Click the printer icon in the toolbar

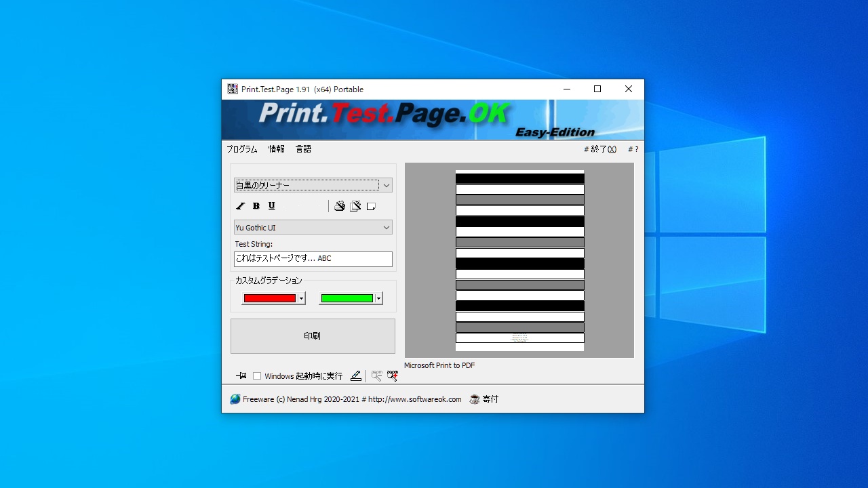click(x=340, y=206)
